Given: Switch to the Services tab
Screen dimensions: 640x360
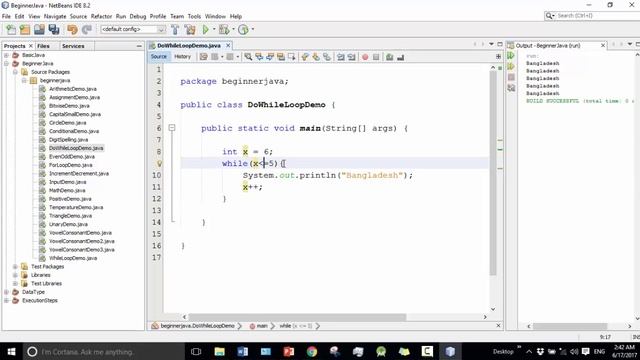Looking at the screenshot, I should point(73,46).
